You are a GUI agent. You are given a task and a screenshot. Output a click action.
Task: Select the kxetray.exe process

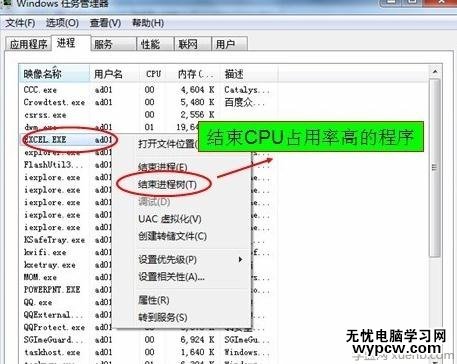click(49, 265)
